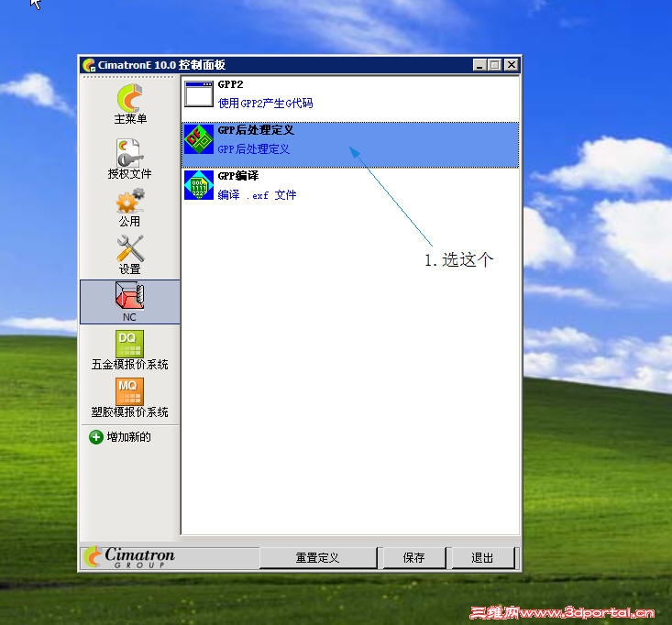Click the 退出 exit button
The width and height of the screenshot is (672, 625).
click(x=482, y=558)
